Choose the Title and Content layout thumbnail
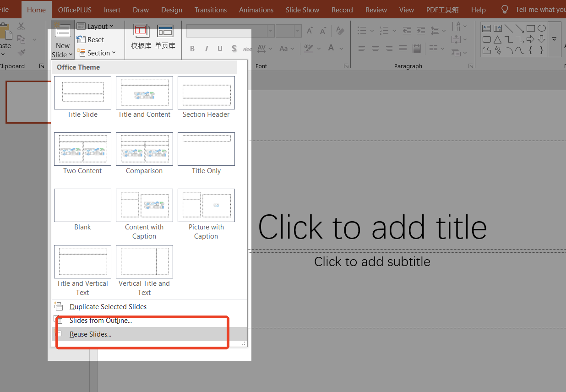This screenshot has height=392, width=566. click(x=144, y=93)
